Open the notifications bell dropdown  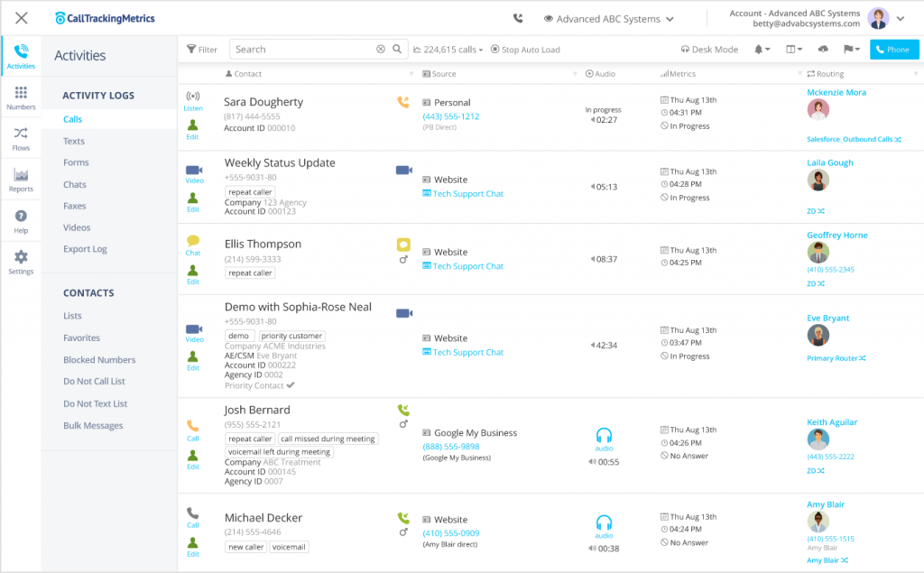click(x=762, y=50)
